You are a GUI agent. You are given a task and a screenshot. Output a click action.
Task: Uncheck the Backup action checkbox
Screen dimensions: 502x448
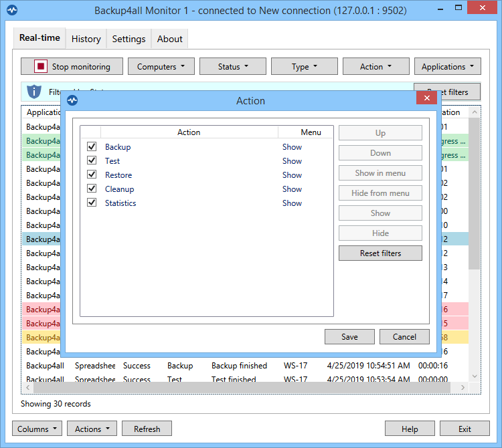pos(92,146)
